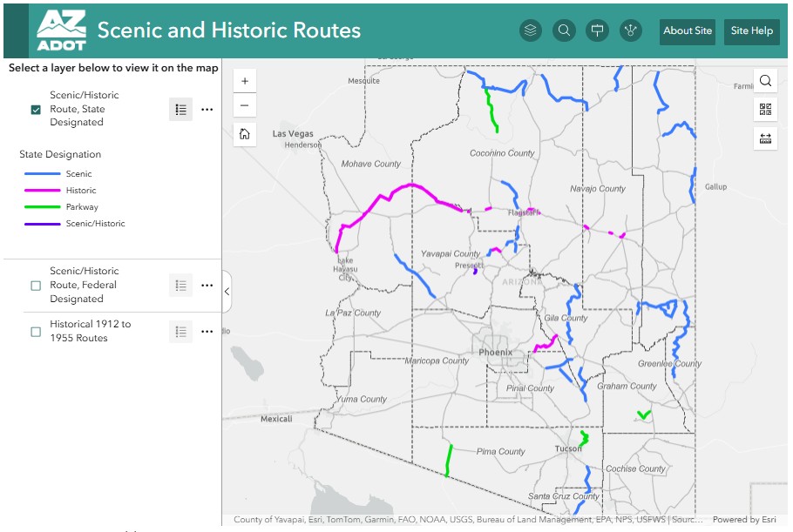Zoom in on the map
Viewport: 793px width, 532px height.
coord(245,81)
